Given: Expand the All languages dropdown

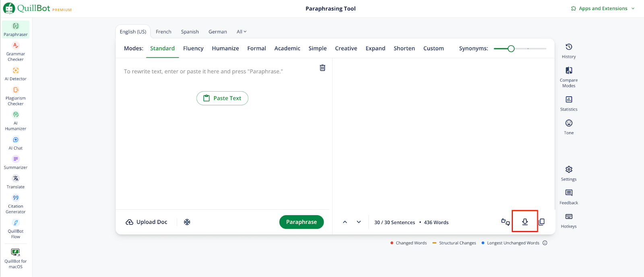Looking at the screenshot, I should point(242,32).
